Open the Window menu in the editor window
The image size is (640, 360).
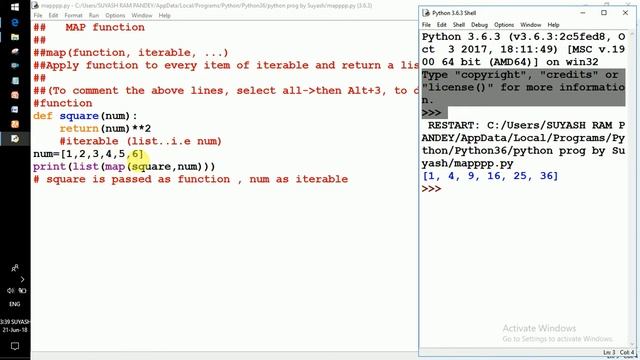[142, 15]
